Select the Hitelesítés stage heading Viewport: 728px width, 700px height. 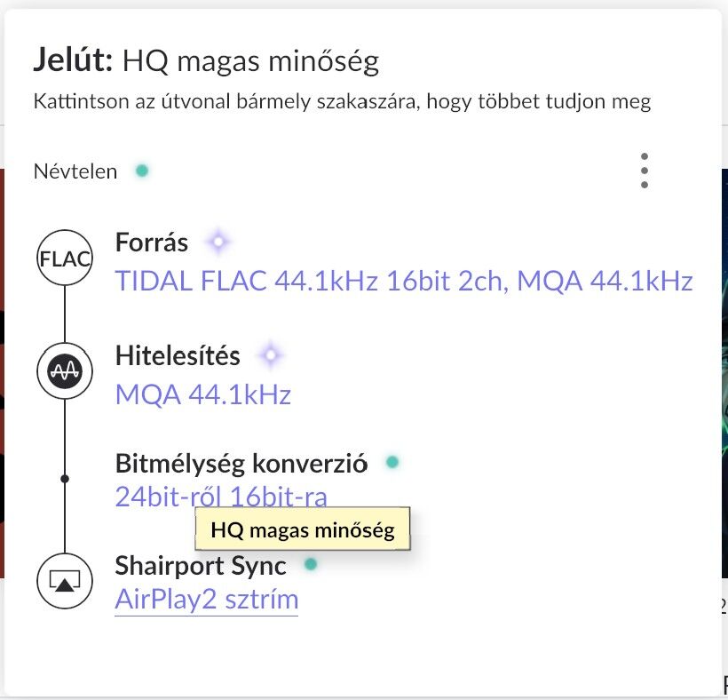click(x=178, y=356)
